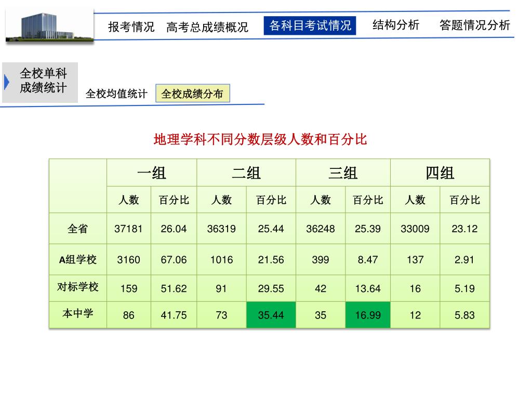Select cell value 91
532x399 pixels.
pyautogui.click(x=221, y=289)
